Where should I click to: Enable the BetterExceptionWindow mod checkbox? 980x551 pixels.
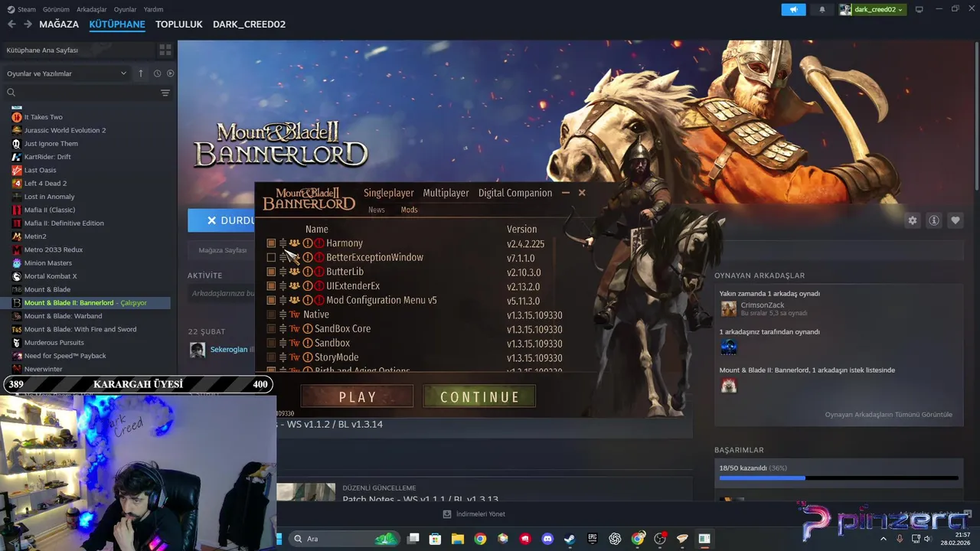271,258
